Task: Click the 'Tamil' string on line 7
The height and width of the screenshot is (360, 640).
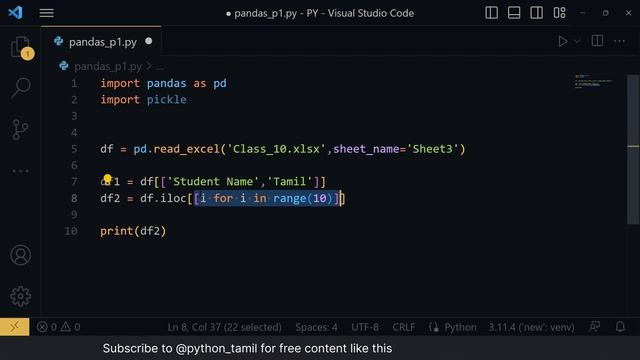Action: pyautogui.click(x=290, y=182)
